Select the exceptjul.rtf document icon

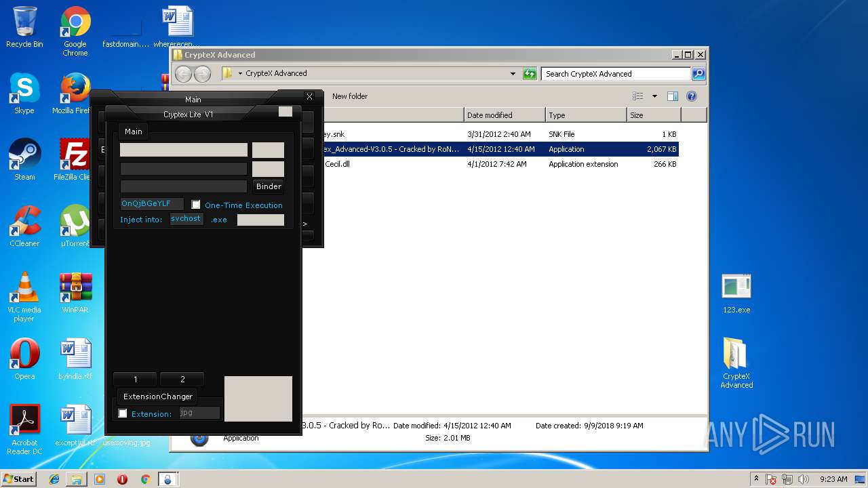75,426
